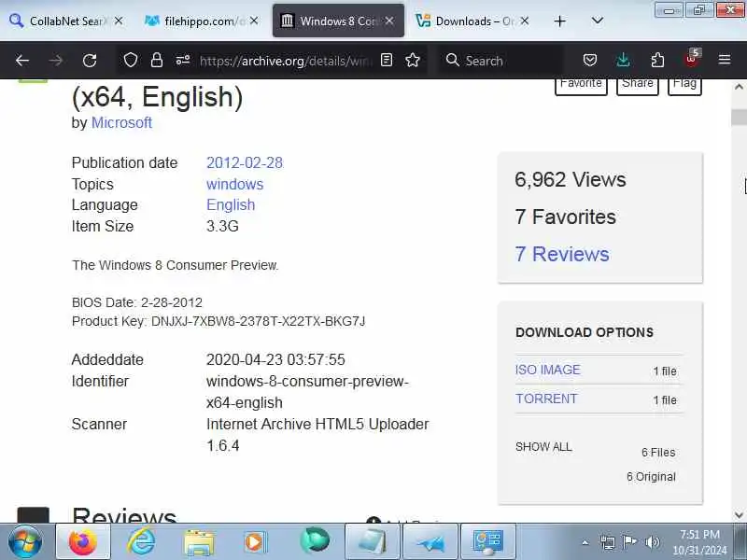The width and height of the screenshot is (747, 560).
Task: Reload the current page
Action: [90, 61]
